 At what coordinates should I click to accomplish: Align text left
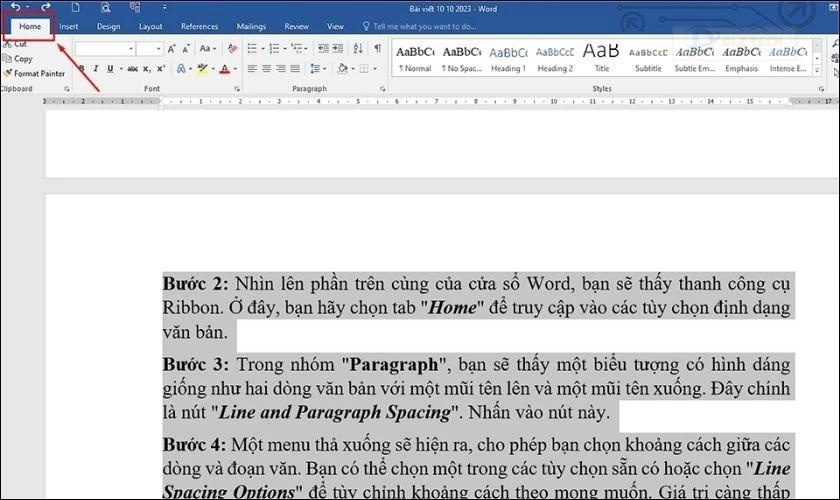tap(252, 69)
